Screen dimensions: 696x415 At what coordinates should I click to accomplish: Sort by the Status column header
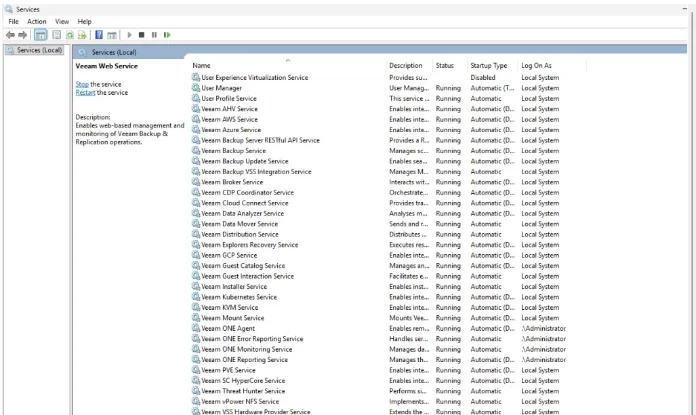445,66
